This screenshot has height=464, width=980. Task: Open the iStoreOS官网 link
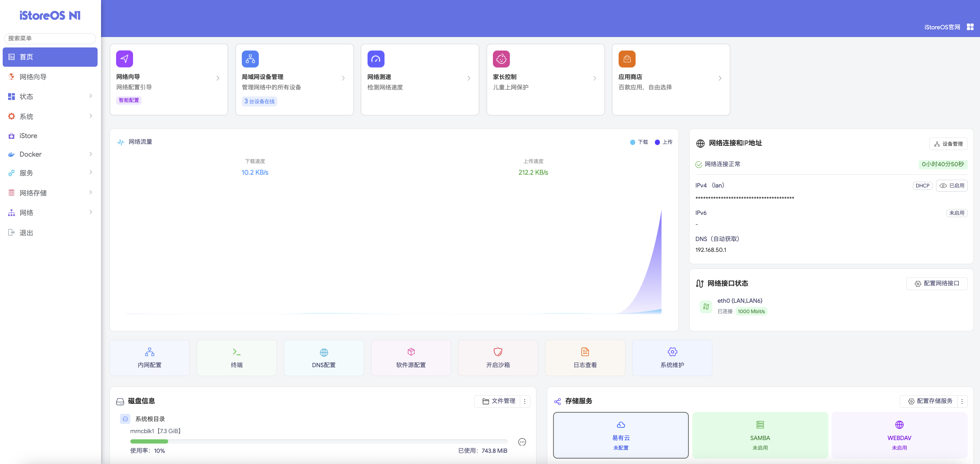click(942, 27)
